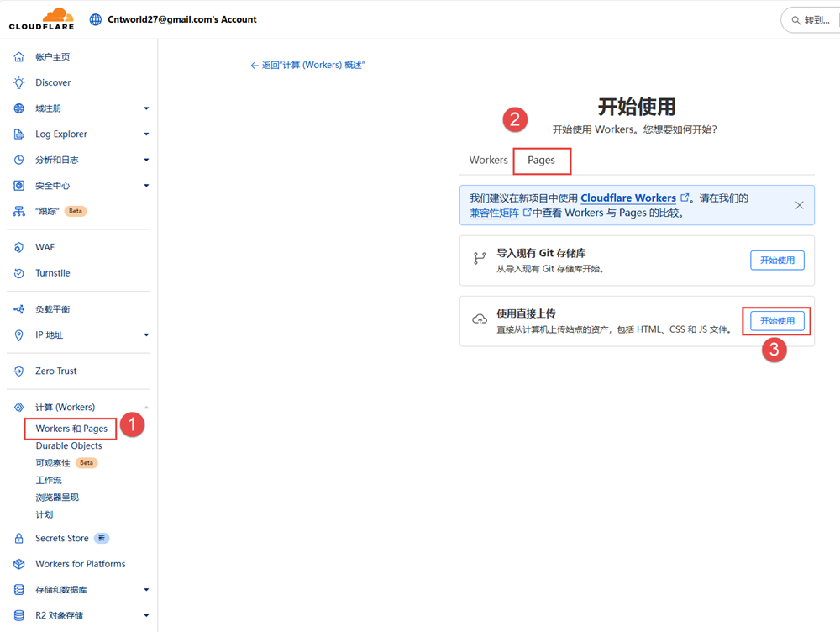Open Secrets Store in sidebar
This screenshot has width=840, height=632.
click(61, 538)
